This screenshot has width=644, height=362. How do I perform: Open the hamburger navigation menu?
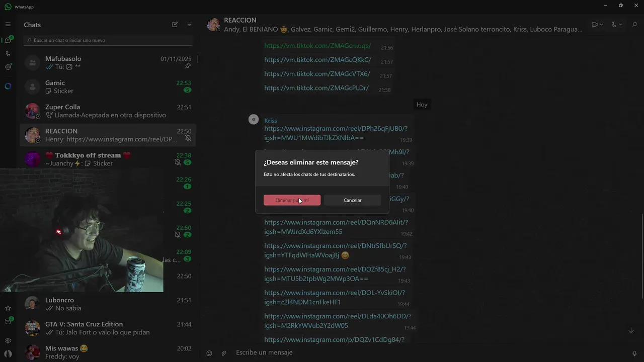[x=8, y=24]
